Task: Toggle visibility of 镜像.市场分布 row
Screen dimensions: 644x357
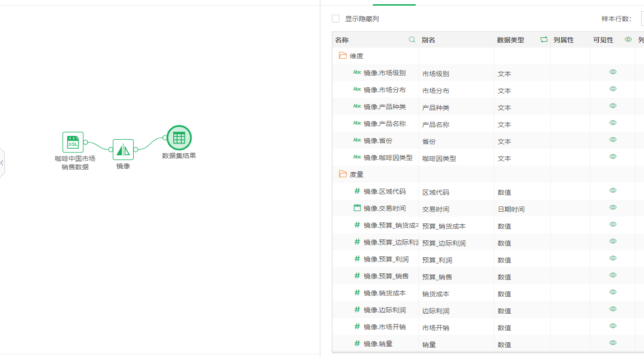Action: coord(612,89)
